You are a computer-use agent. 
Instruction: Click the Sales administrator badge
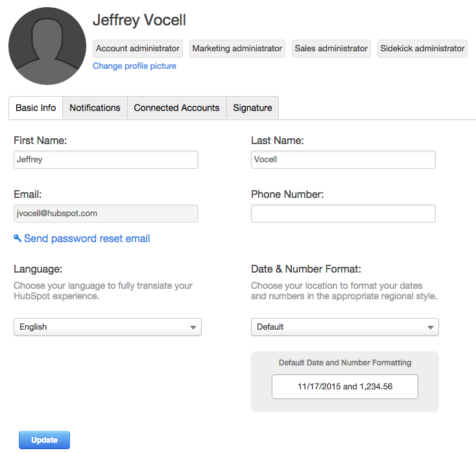pyautogui.click(x=331, y=49)
